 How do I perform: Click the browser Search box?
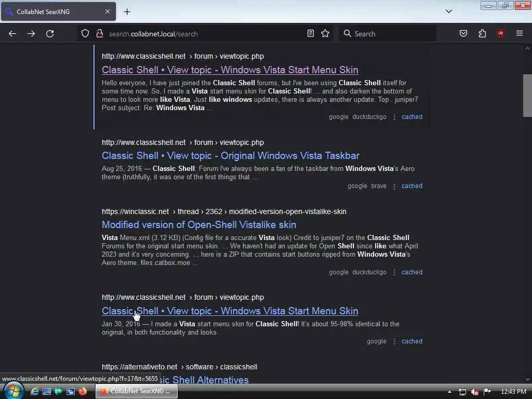(x=388, y=34)
